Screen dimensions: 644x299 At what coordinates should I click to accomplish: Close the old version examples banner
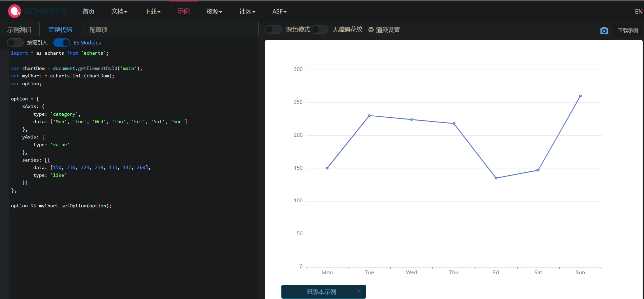359,291
